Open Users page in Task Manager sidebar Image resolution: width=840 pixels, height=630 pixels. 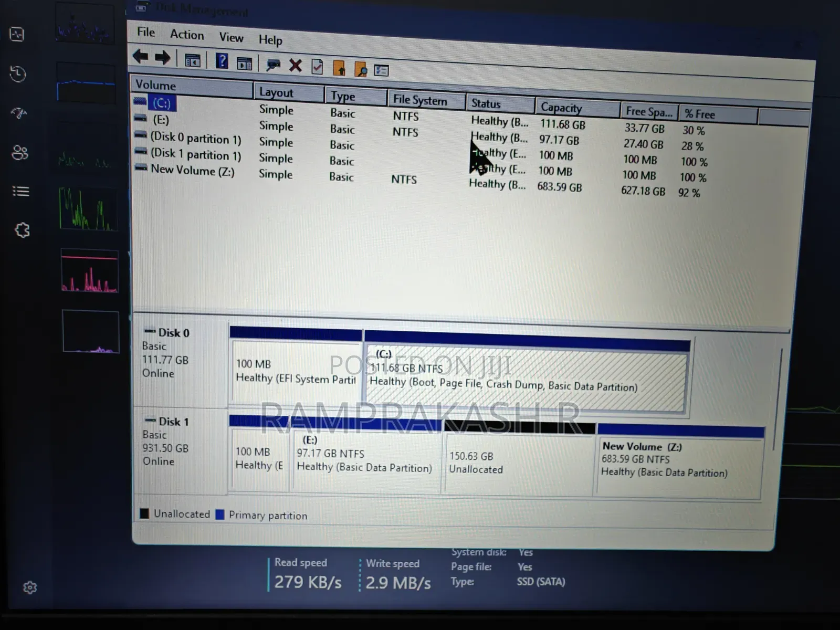tap(20, 152)
